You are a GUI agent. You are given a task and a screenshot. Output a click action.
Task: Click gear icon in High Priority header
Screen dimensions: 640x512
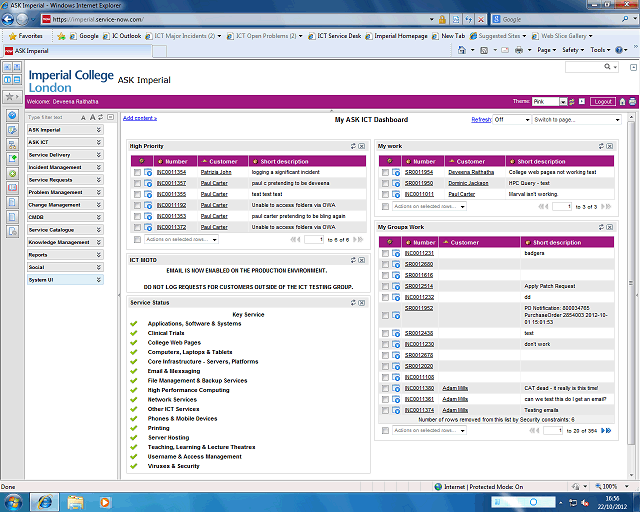[143, 160]
